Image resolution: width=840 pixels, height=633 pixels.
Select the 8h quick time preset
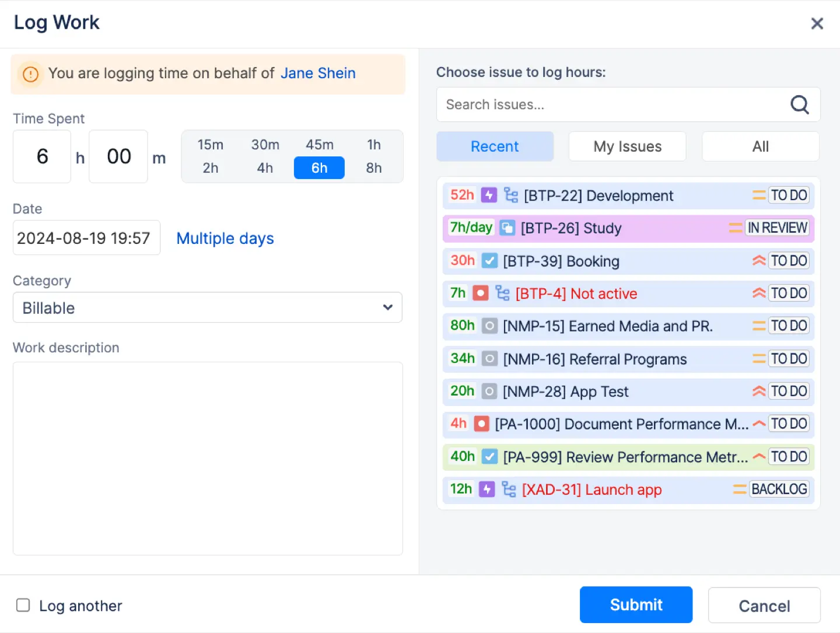coord(373,168)
